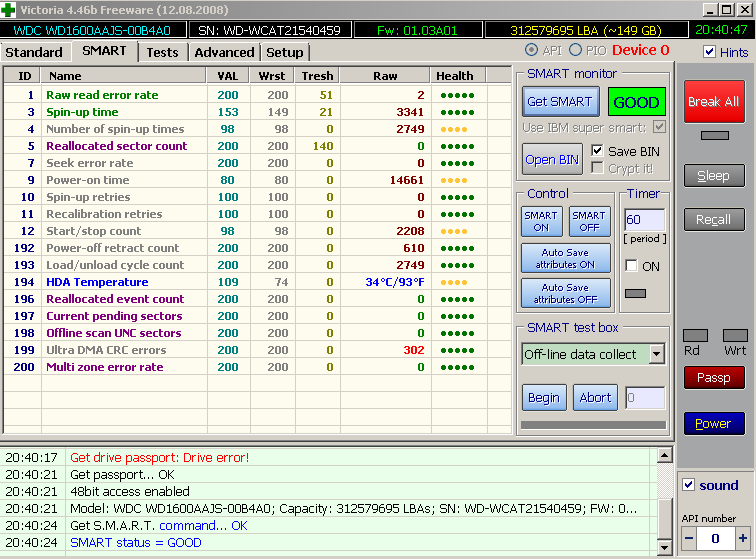This screenshot has width=756, height=559.
Task: Toggle the sound checkbox
Action: coord(688,485)
